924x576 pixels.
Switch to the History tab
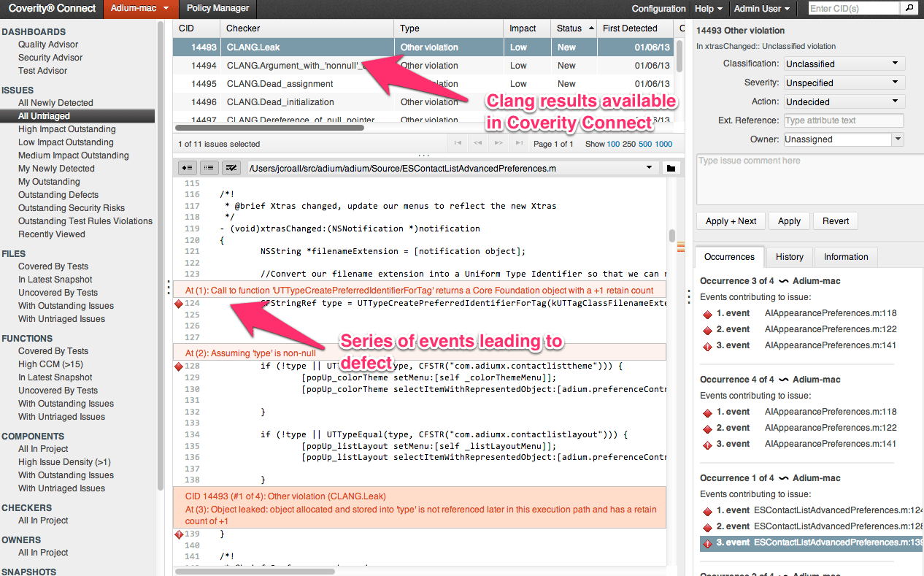789,257
